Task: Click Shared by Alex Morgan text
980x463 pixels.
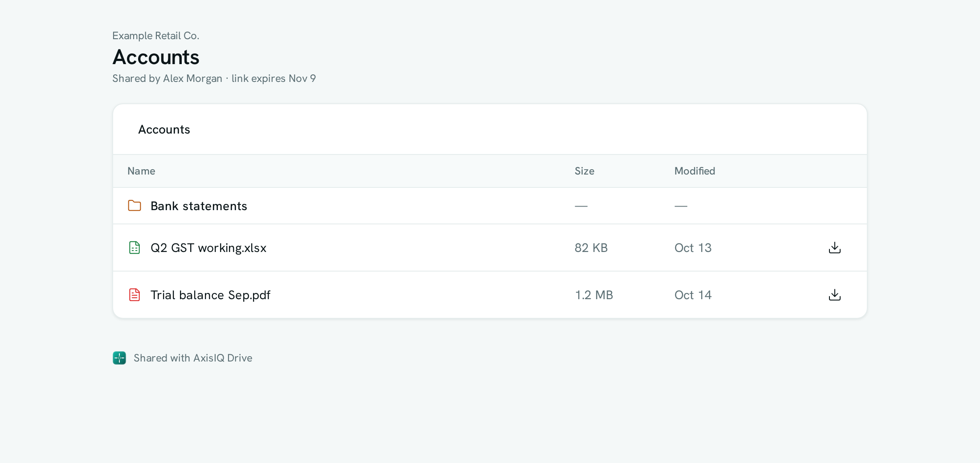Action: click(x=167, y=78)
